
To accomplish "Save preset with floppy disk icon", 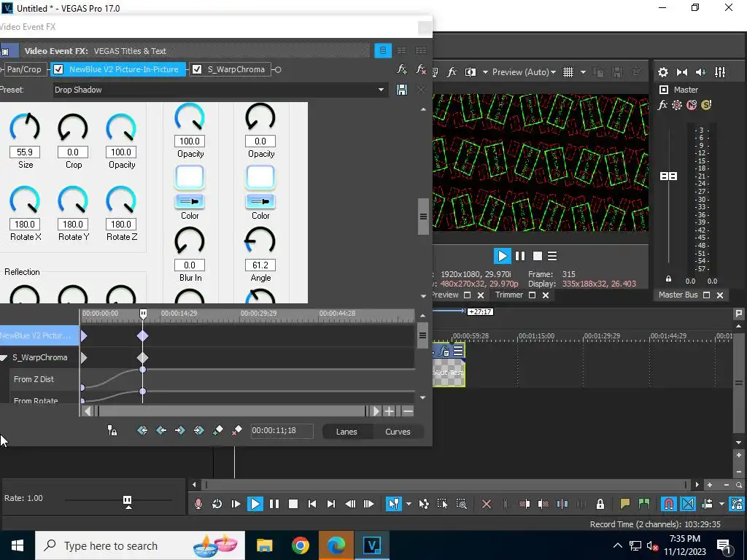I will click(402, 90).
